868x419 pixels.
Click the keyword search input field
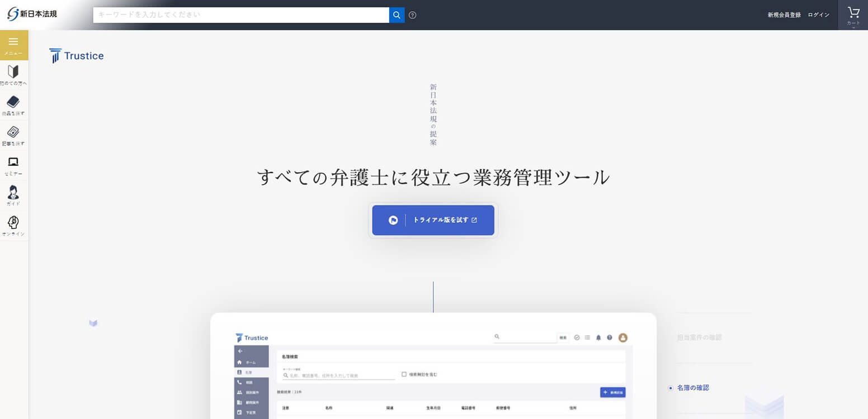pos(240,15)
